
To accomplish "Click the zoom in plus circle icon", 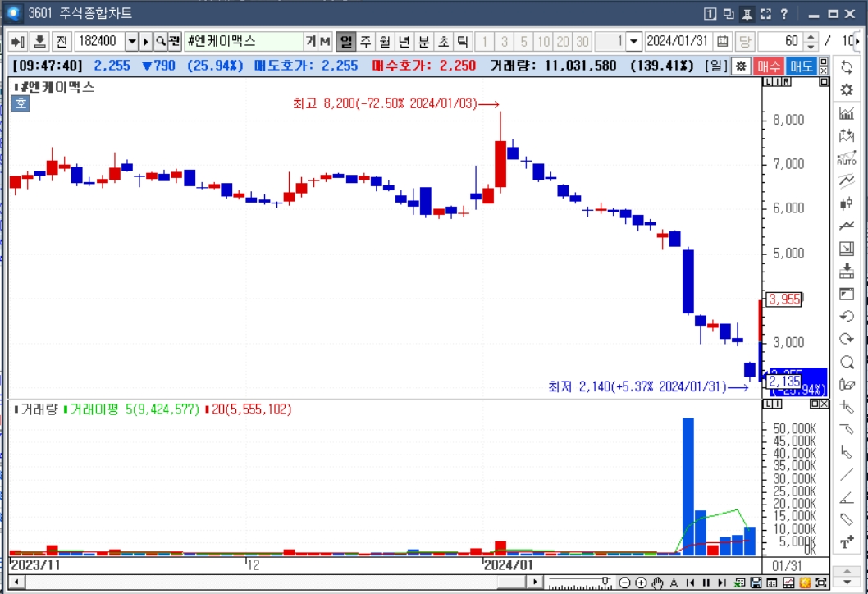I will [641, 583].
